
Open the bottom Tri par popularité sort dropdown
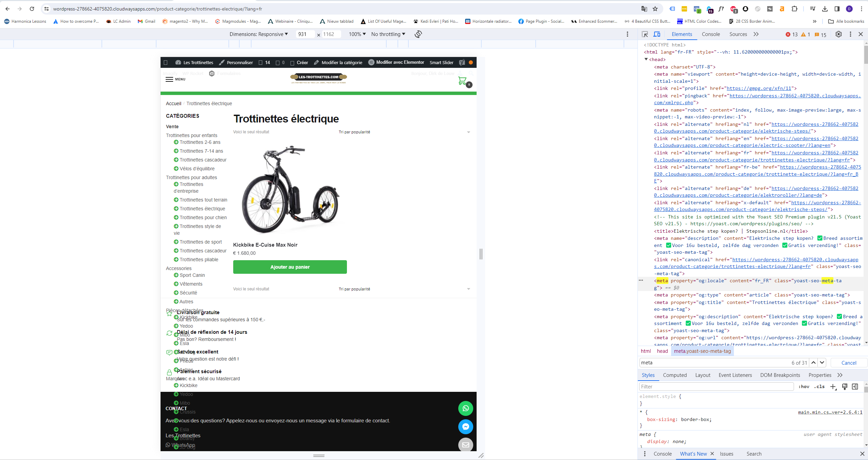point(404,289)
